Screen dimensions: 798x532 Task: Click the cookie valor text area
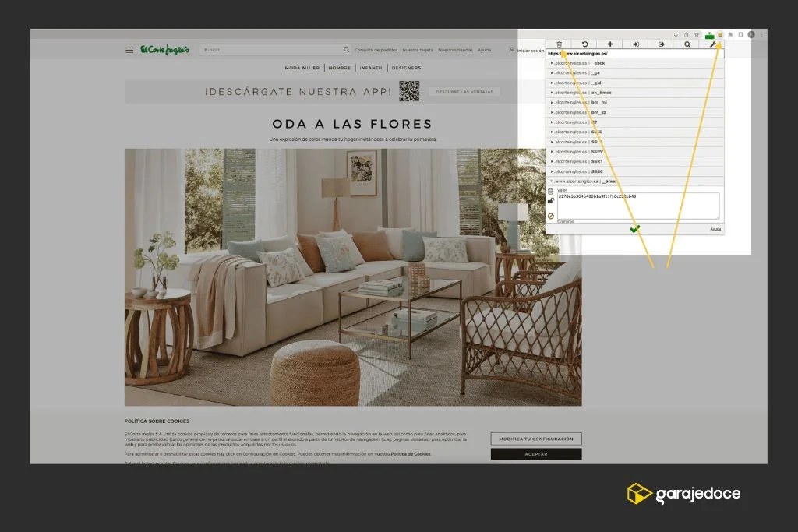point(638,206)
